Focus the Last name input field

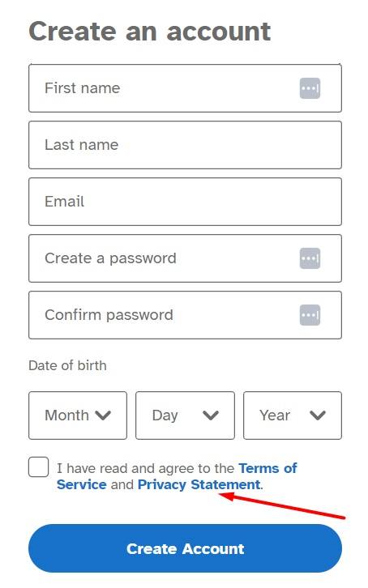tap(185, 145)
